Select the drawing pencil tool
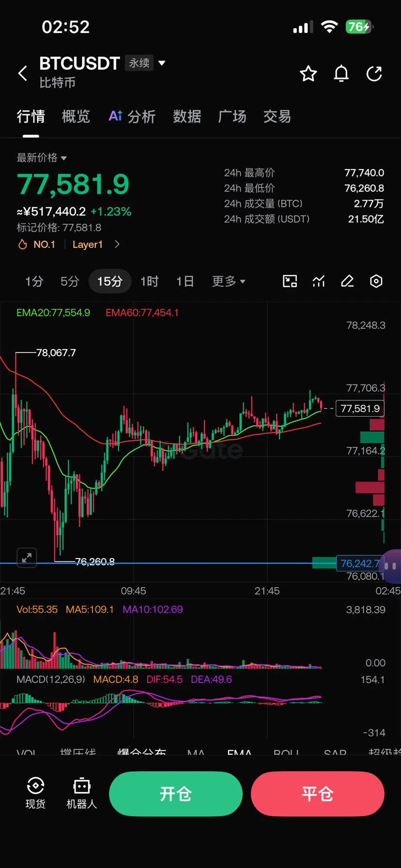The image size is (401, 868). point(347,281)
